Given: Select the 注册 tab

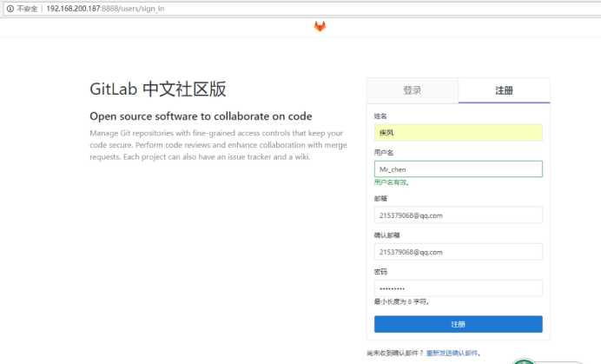Looking at the screenshot, I should click(504, 90).
